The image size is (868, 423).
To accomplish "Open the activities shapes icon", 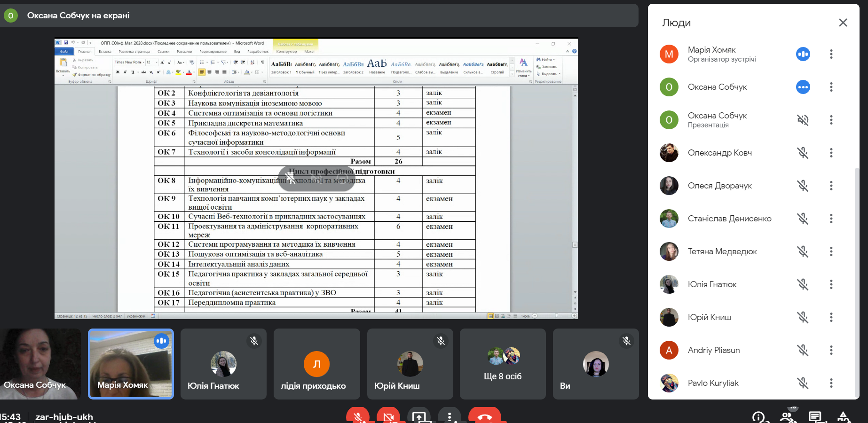I will [843, 417].
